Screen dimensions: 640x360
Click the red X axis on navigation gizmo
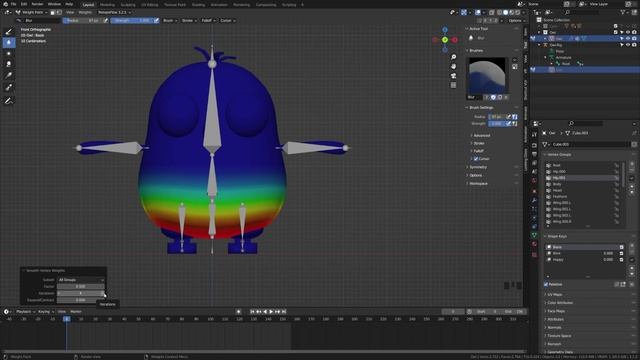pos(454,40)
